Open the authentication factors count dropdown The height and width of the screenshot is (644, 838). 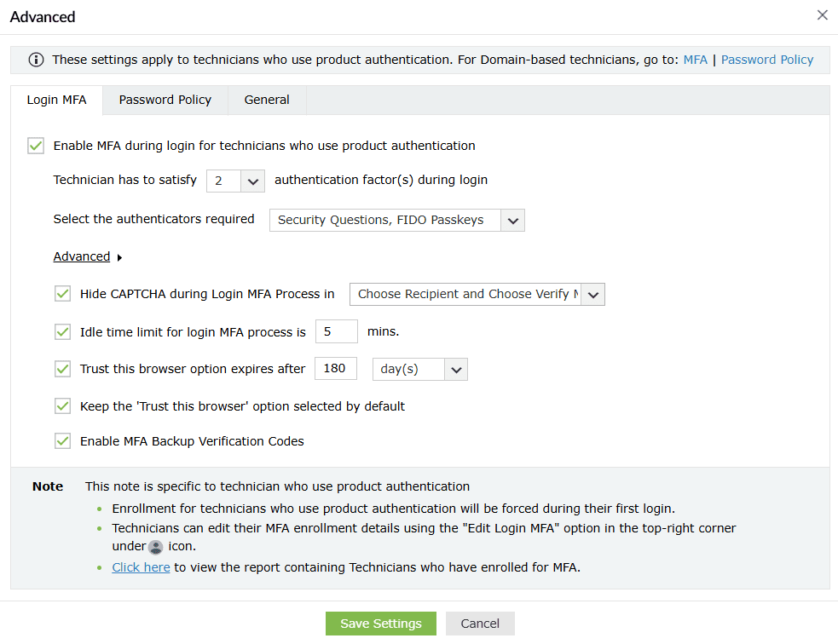[x=253, y=181]
